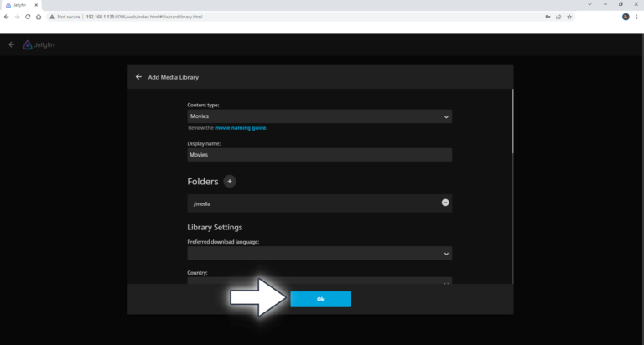Click the Library Settings heading
Viewport: 644px width, 345px height.
[x=215, y=227]
